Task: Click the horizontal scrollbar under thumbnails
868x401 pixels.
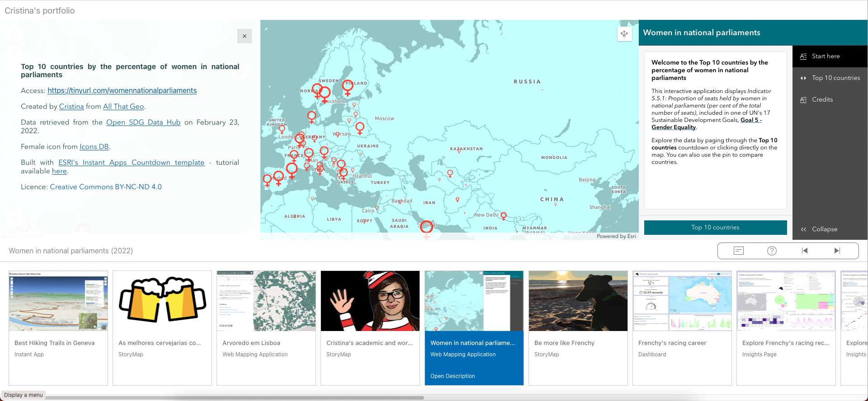Action: pos(235,398)
